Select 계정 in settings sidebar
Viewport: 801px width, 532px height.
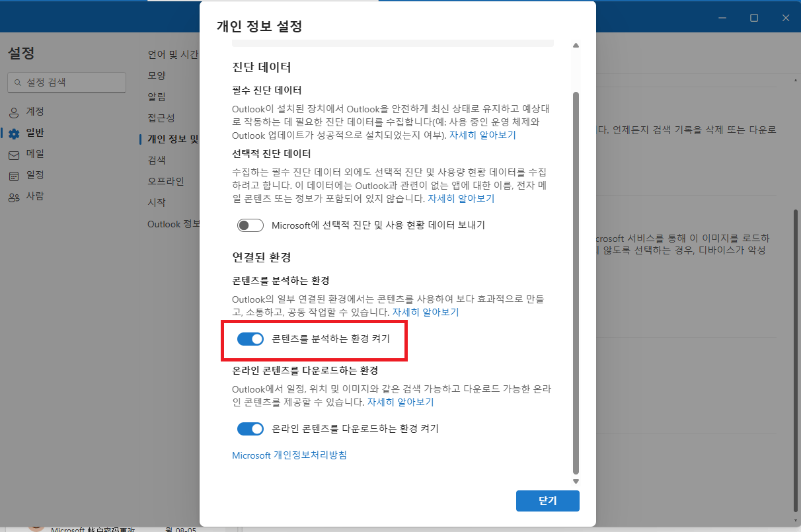35,112
